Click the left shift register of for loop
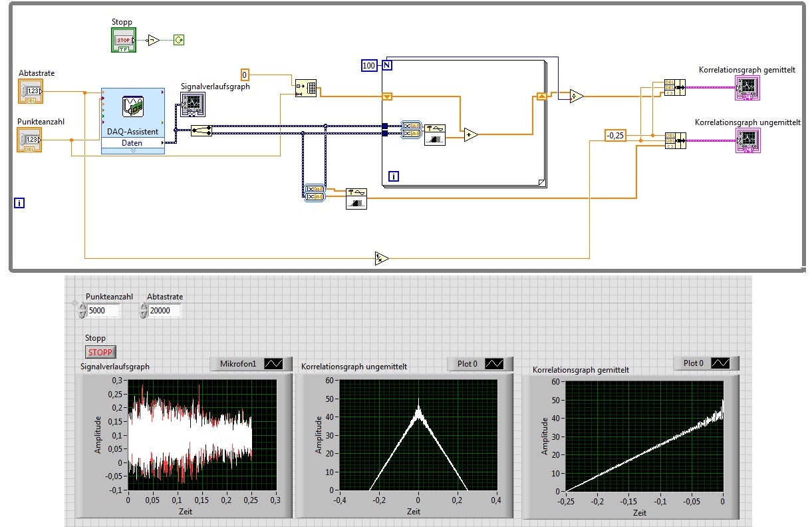The width and height of the screenshot is (812, 527). click(387, 96)
